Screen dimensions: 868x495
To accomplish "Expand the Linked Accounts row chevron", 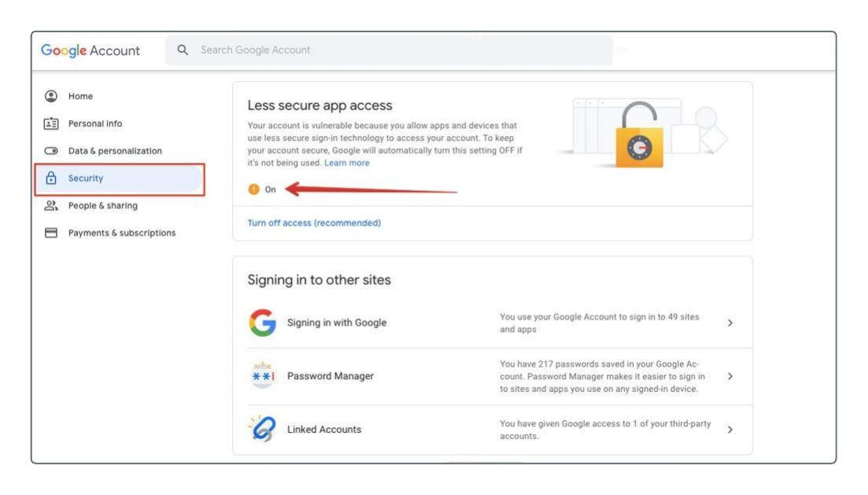I will point(730,430).
